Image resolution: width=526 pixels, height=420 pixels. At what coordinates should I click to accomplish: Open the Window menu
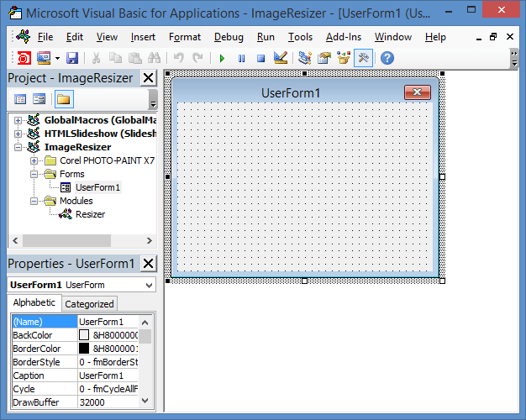pyautogui.click(x=393, y=37)
